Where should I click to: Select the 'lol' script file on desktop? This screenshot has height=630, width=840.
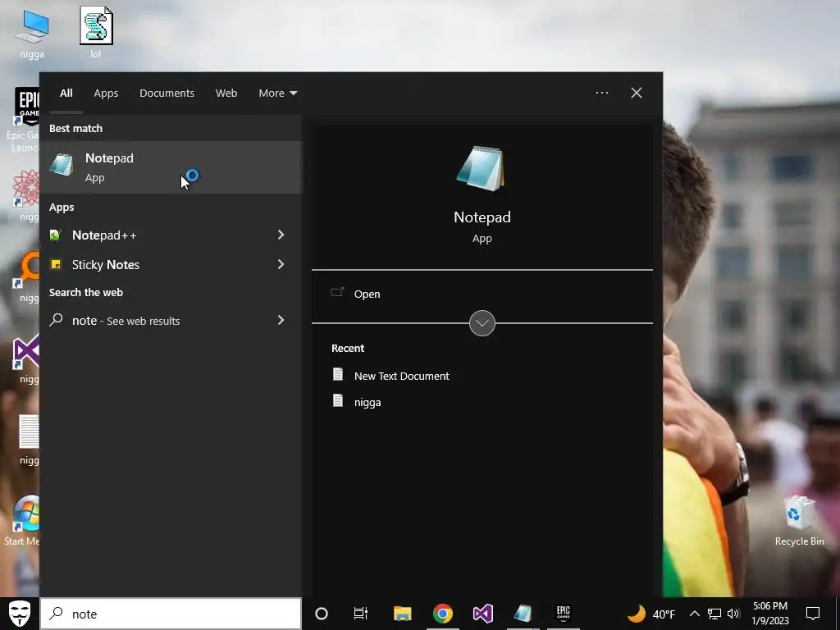pyautogui.click(x=96, y=32)
